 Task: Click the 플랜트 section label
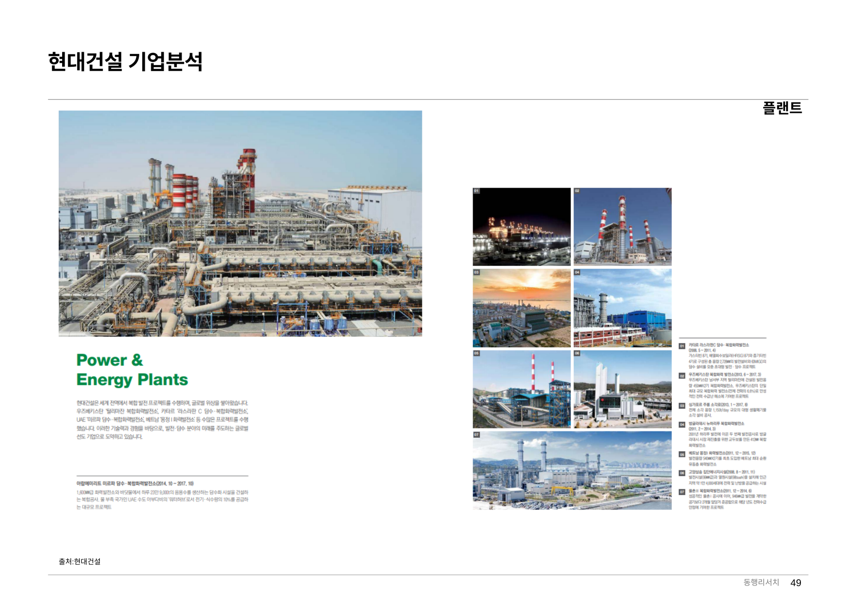tap(782, 108)
